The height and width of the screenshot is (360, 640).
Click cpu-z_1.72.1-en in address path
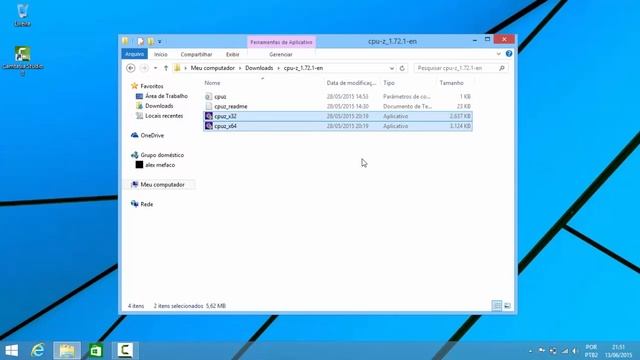[x=303, y=68]
